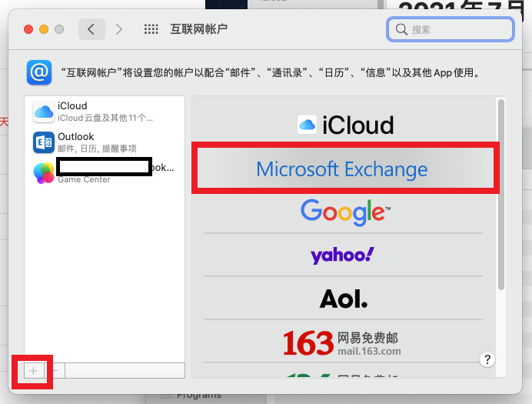Choose Yahoo as account provider
This screenshot has width=532, height=404.
pos(343,255)
